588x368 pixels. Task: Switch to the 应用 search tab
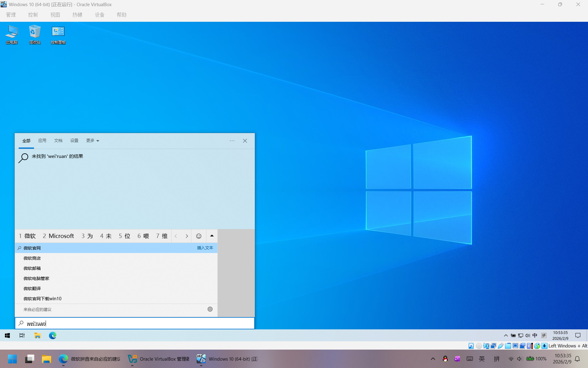(x=42, y=141)
